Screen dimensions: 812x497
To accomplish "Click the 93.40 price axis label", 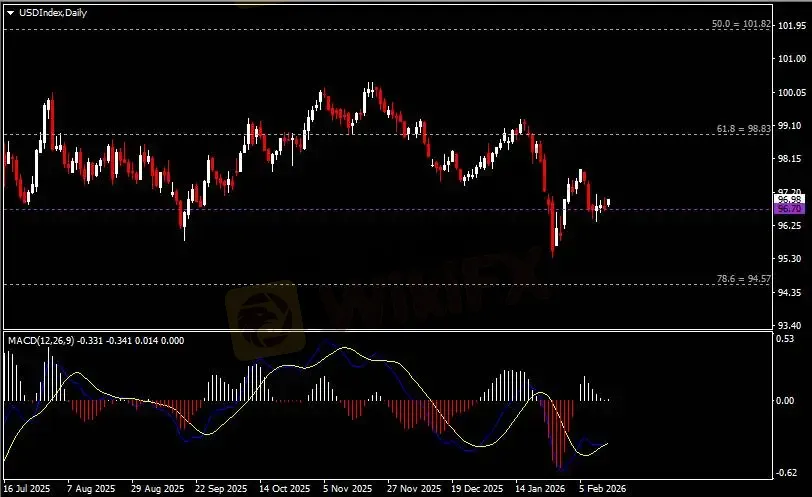I will click(x=791, y=325).
